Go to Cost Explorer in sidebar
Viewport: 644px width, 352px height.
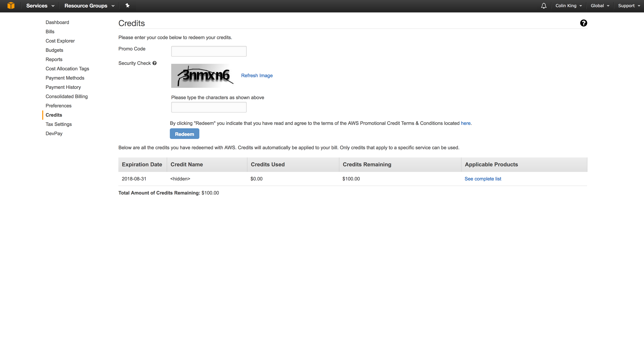click(60, 41)
